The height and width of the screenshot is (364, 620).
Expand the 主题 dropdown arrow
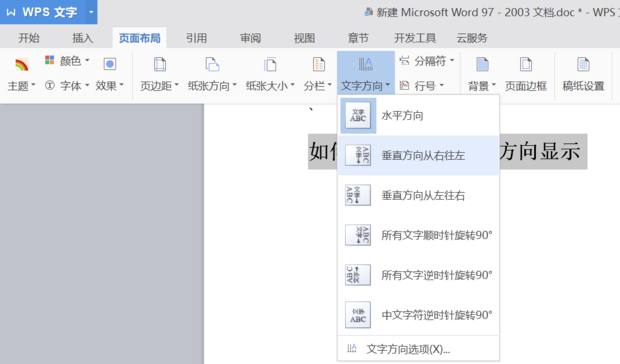pyautogui.click(x=33, y=85)
